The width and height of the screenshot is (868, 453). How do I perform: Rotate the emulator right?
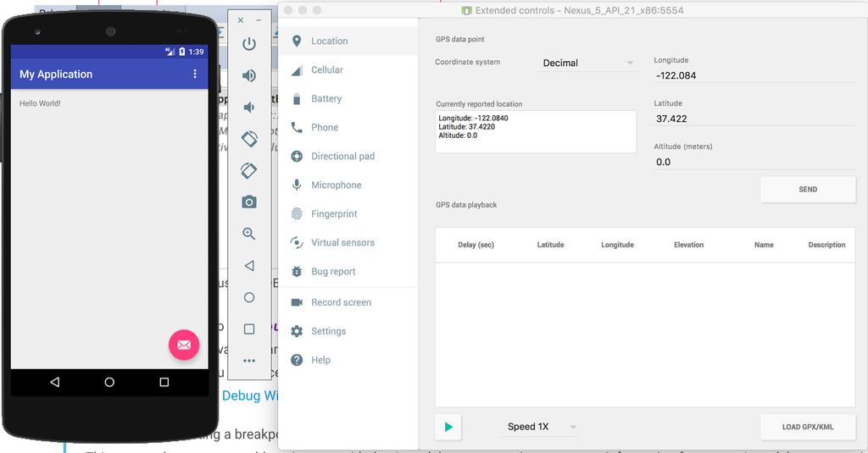coord(249,170)
